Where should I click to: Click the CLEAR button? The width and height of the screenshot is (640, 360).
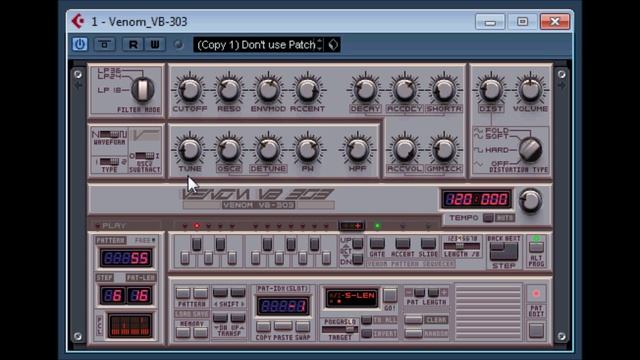coord(413,320)
